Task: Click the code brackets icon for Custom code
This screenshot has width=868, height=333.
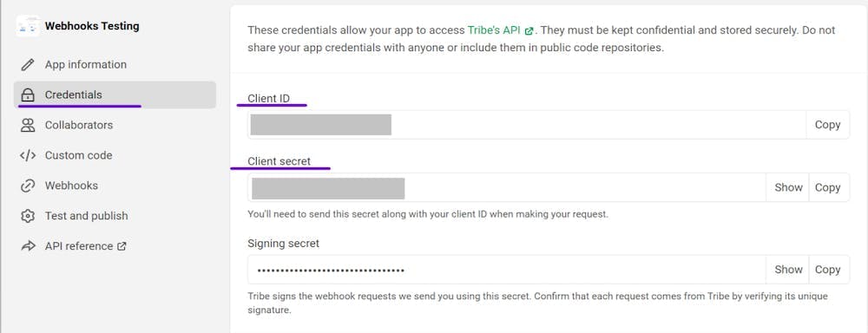Action: 27,155
